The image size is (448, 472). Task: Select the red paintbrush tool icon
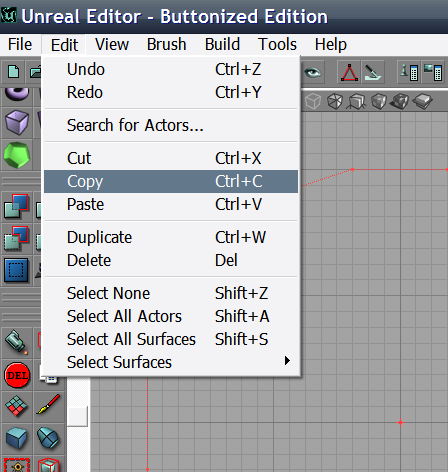(x=49, y=405)
